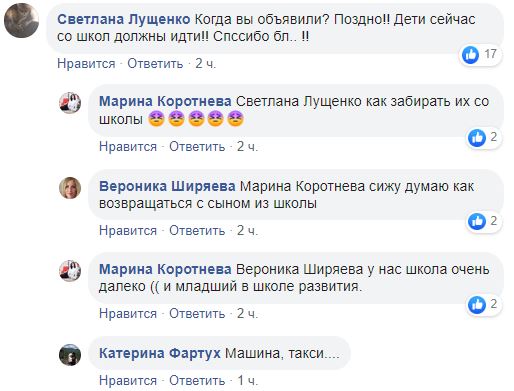The height and width of the screenshot is (391, 514).
Task: Open the 1 ч. timestamp on Катерина's comment
Action: click(248, 380)
